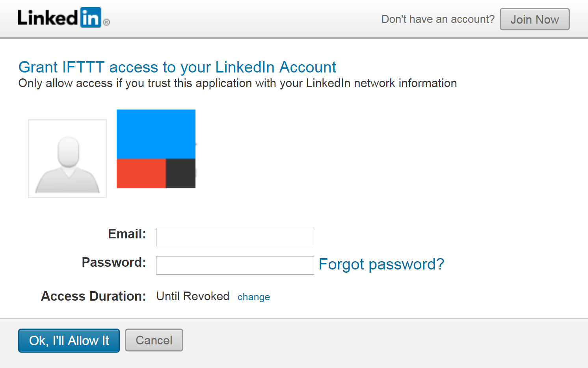Click the Grant IFTTT access heading
The width and height of the screenshot is (588, 368).
(177, 67)
